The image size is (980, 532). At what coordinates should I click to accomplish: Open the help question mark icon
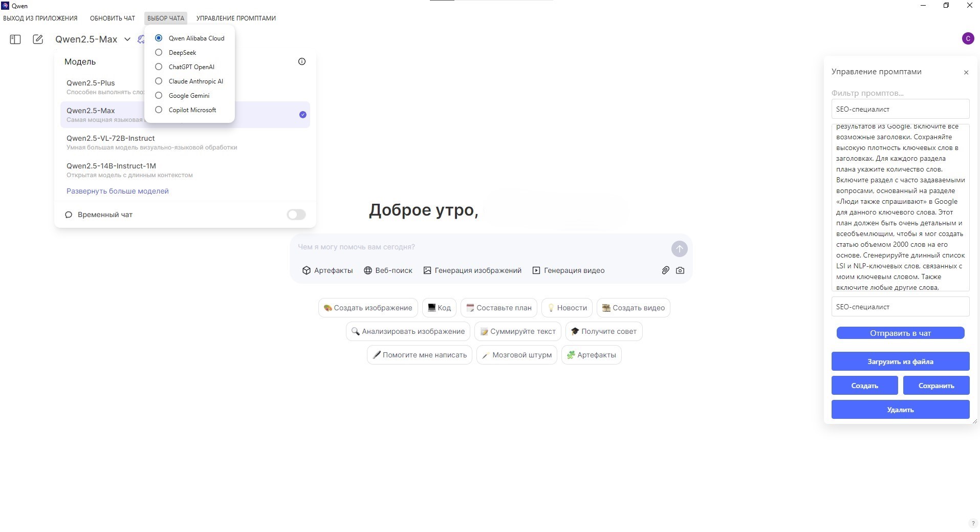tap(973, 523)
